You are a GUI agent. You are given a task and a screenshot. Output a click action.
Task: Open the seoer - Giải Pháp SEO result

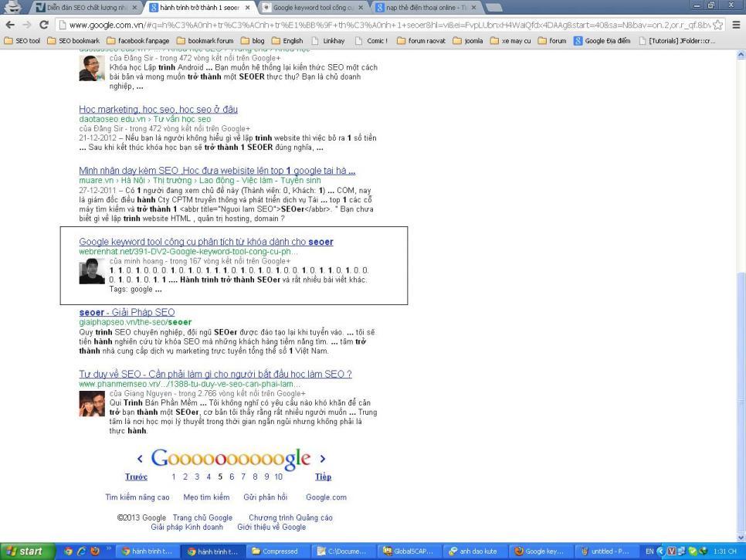click(x=127, y=313)
